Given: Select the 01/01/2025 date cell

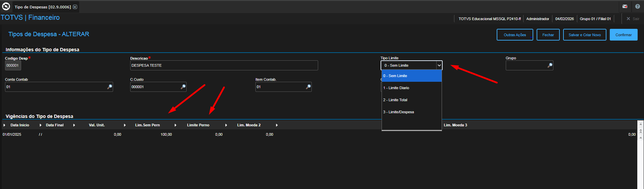Looking at the screenshot, I should pos(12,134).
